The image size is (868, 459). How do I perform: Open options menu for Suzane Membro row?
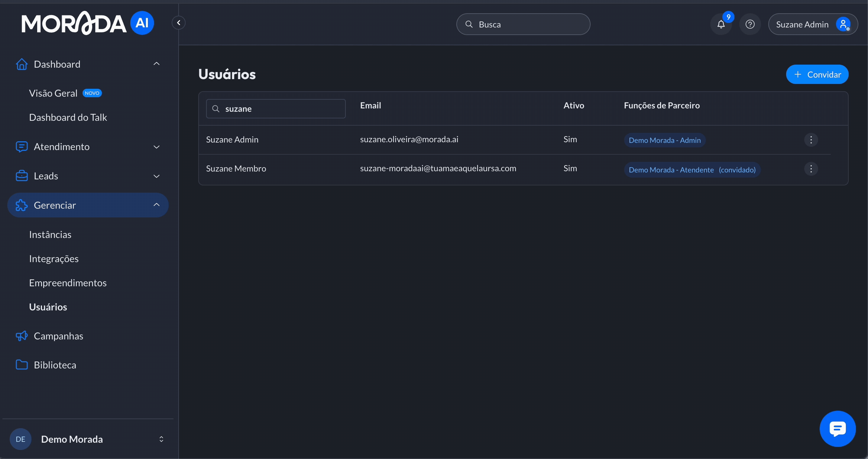coord(811,169)
